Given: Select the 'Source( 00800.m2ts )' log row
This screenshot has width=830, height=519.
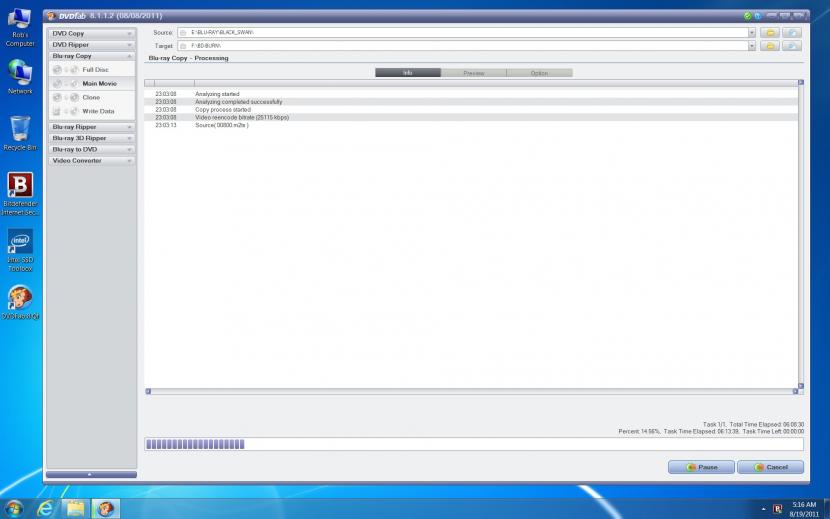Looking at the screenshot, I should 471,125.
